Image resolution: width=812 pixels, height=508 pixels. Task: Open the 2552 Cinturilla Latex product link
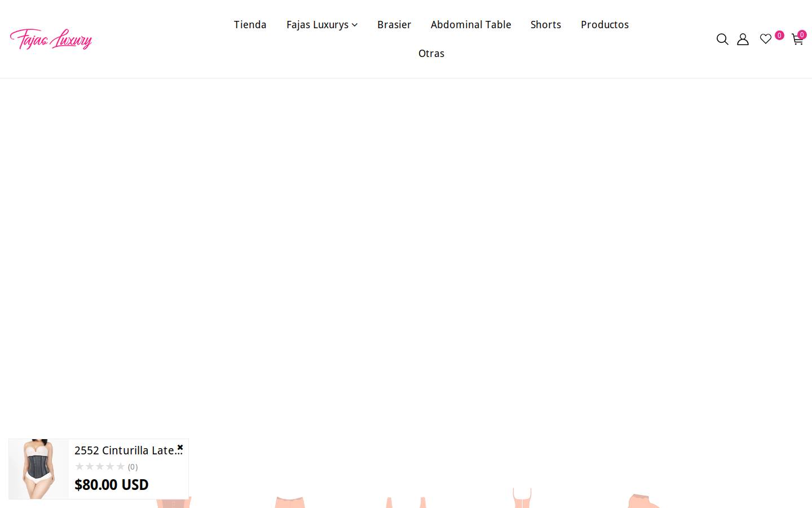point(127,450)
